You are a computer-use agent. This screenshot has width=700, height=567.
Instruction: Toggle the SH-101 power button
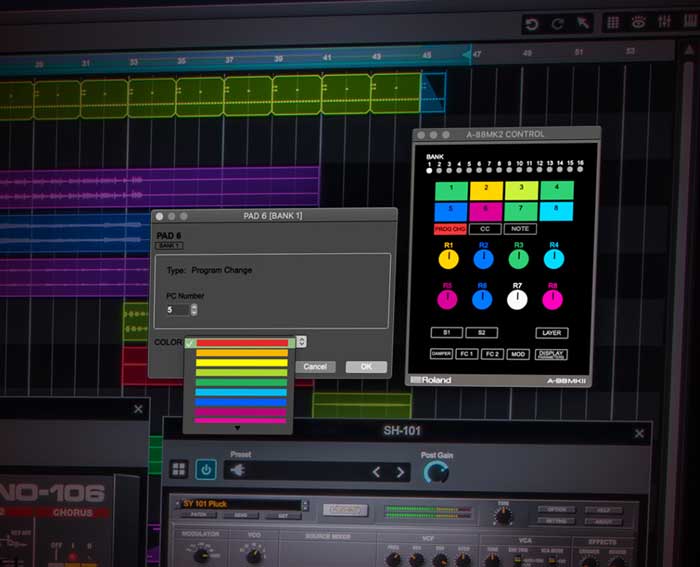point(206,470)
